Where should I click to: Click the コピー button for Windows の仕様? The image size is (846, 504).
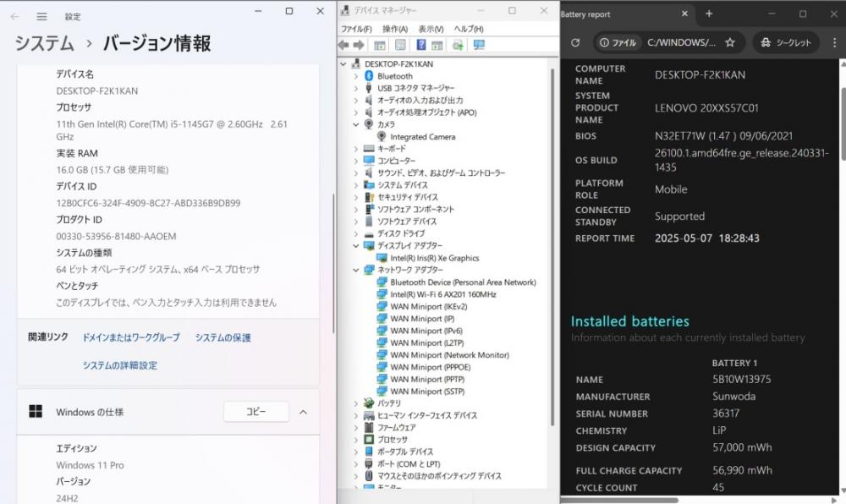(x=256, y=412)
